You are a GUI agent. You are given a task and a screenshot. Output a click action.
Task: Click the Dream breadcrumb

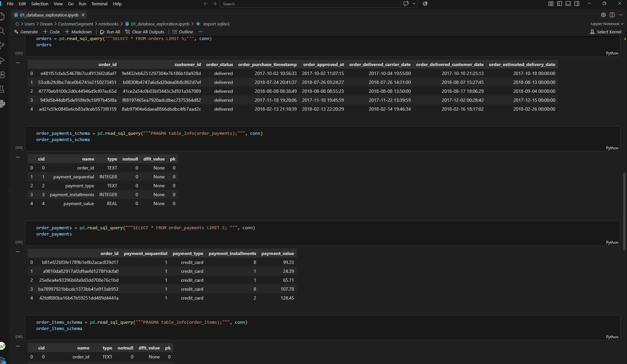[46, 24]
